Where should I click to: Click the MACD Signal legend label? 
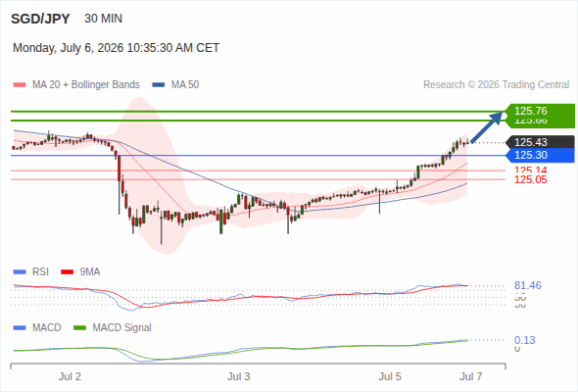(x=122, y=327)
